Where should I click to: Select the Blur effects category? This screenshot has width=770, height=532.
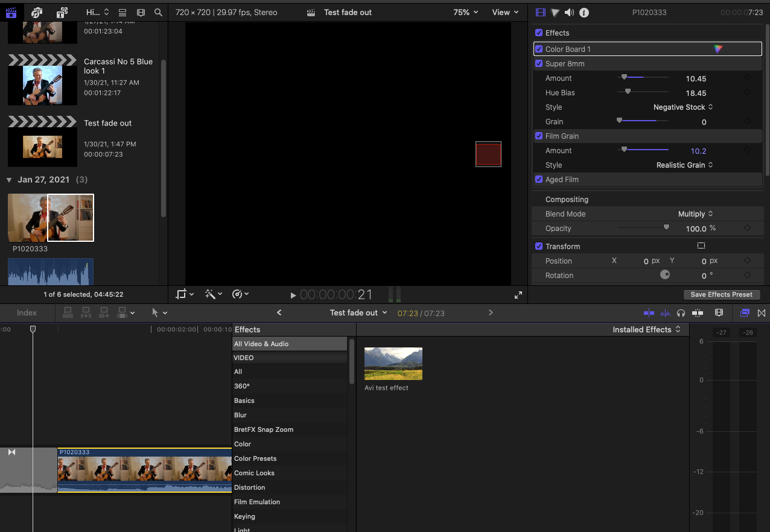[x=240, y=415]
